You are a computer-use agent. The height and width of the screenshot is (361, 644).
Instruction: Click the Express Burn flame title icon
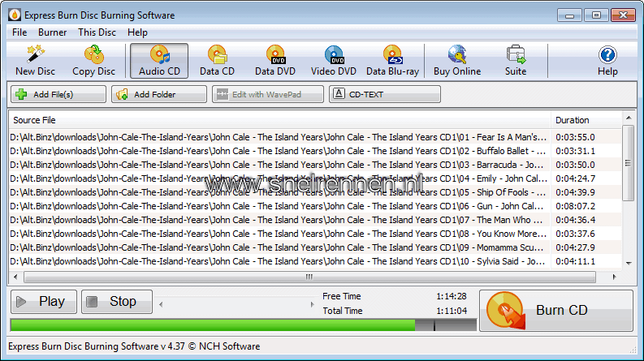[x=15, y=15]
